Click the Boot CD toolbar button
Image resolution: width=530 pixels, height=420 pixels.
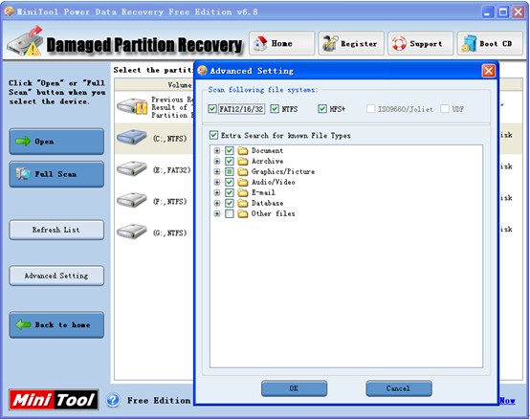(490, 43)
